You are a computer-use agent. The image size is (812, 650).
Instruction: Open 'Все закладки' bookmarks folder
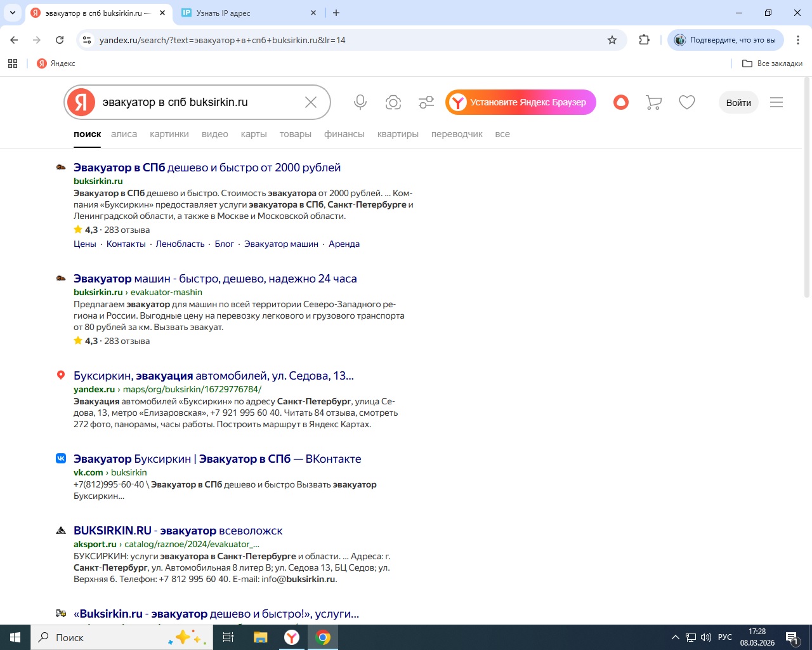point(772,63)
